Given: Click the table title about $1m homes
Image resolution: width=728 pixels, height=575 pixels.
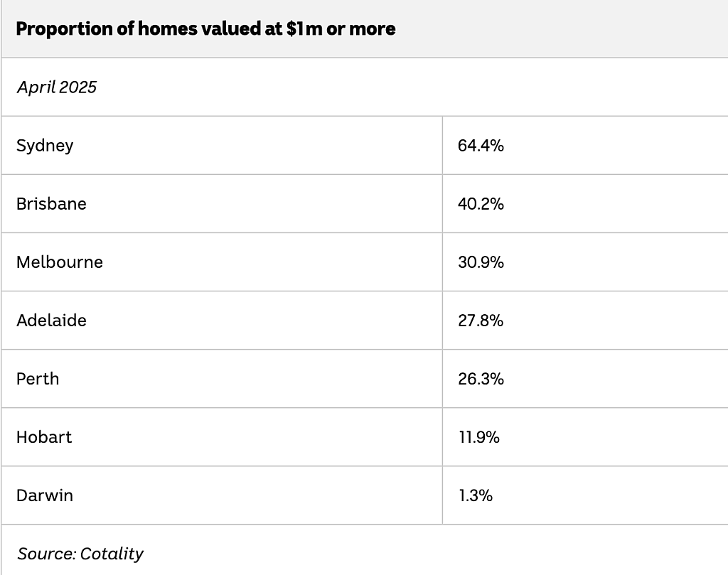Looking at the screenshot, I should 205,28.
